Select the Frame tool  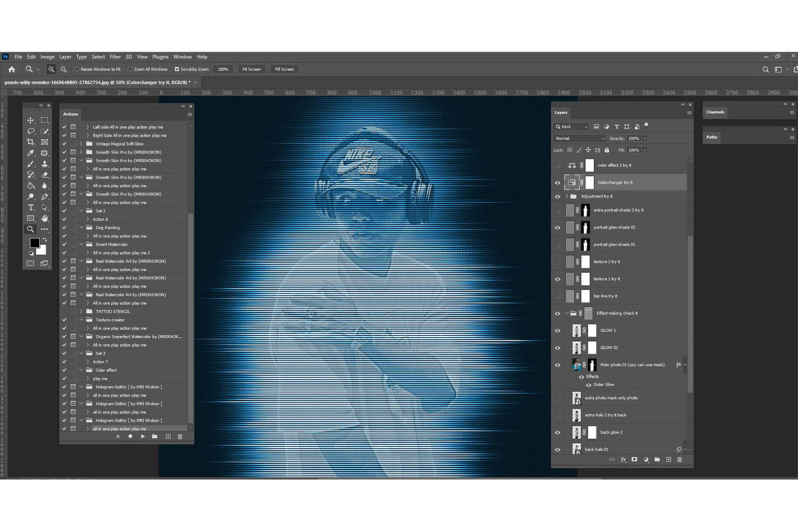coord(45,142)
